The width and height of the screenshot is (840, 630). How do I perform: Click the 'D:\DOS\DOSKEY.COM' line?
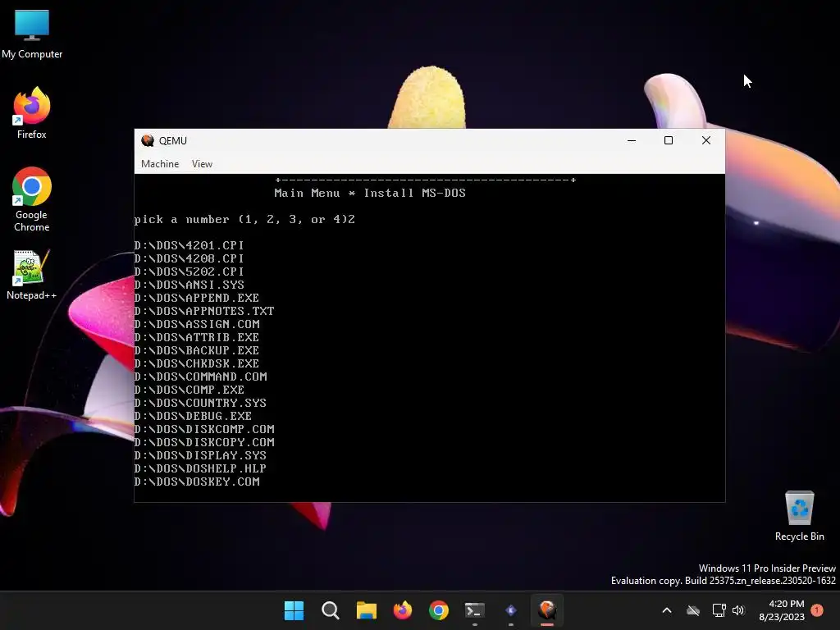[x=197, y=482]
